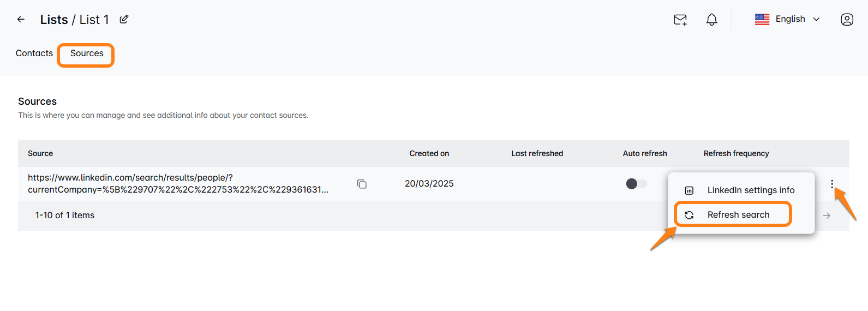This screenshot has height=311, width=868.
Task: Click the US flag icon
Action: click(762, 20)
